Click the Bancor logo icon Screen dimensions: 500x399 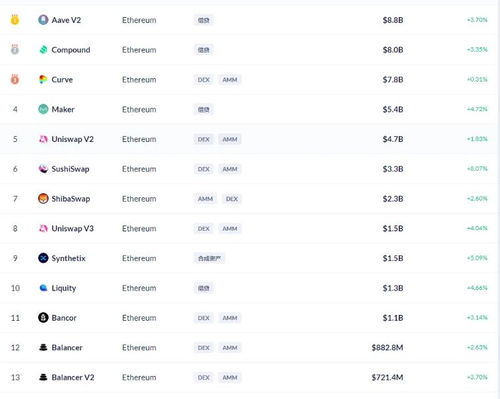pyautogui.click(x=43, y=318)
